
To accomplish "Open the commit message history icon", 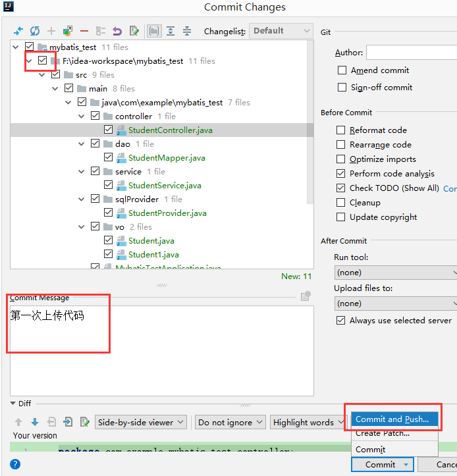I will point(305,297).
